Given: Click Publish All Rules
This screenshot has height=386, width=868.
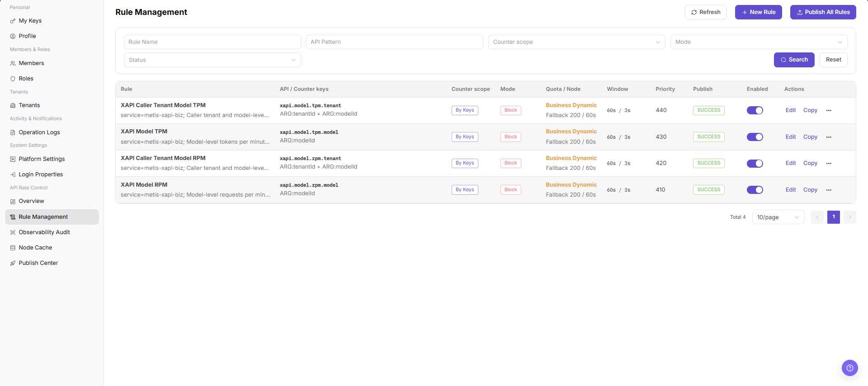Looking at the screenshot, I should (x=823, y=12).
